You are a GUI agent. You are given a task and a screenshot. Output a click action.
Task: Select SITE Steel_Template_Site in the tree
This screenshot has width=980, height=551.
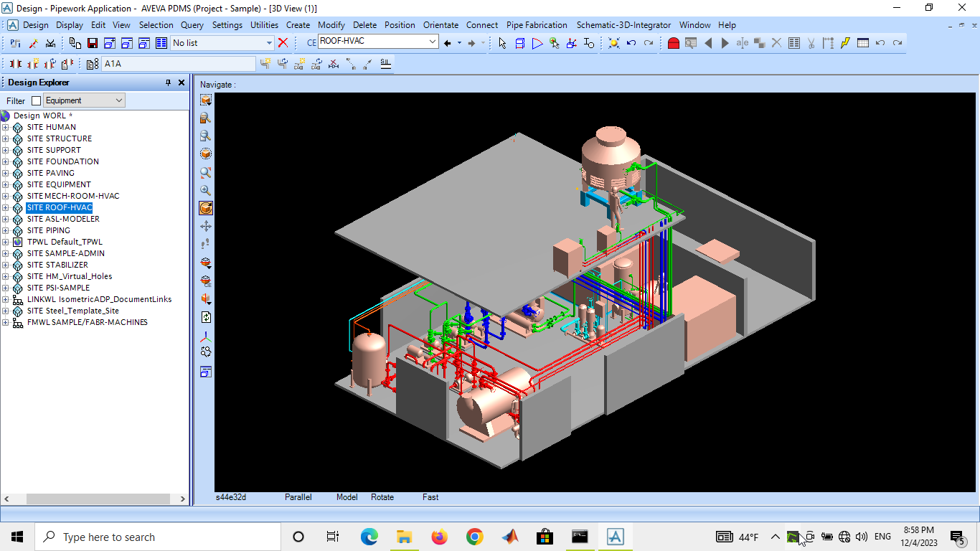pos(73,311)
